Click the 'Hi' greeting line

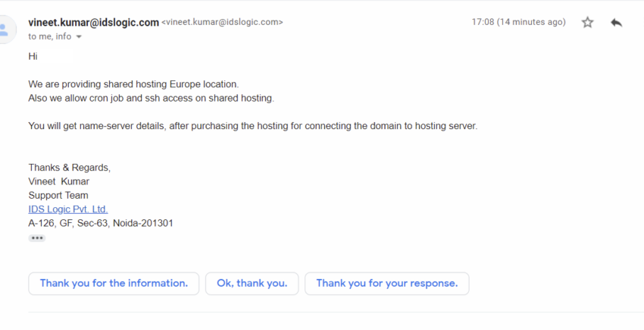[x=33, y=56]
